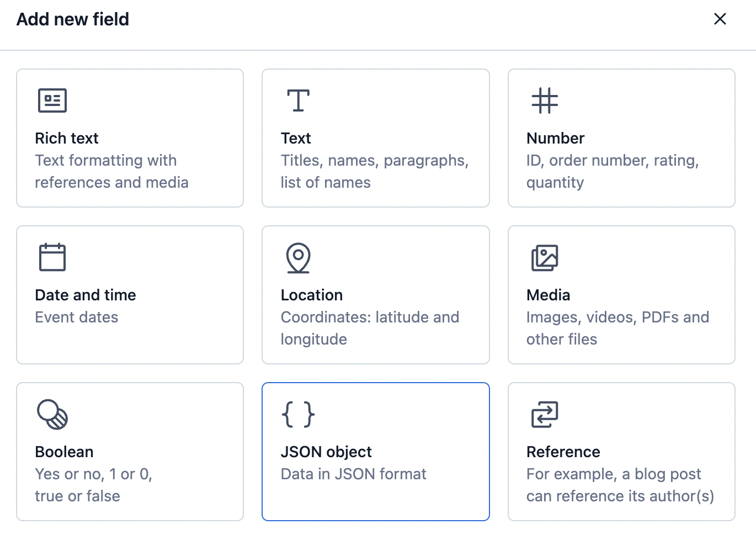
Task: Choose the Media field type
Action: point(621,295)
